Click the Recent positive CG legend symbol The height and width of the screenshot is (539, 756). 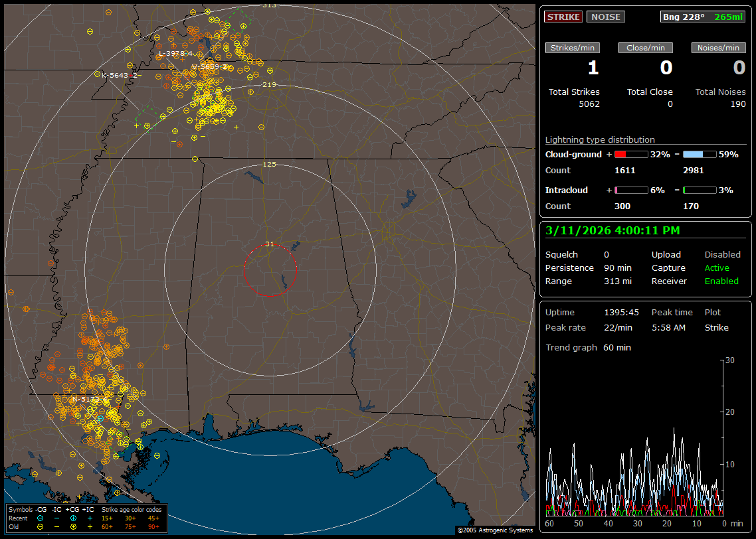click(x=73, y=518)
